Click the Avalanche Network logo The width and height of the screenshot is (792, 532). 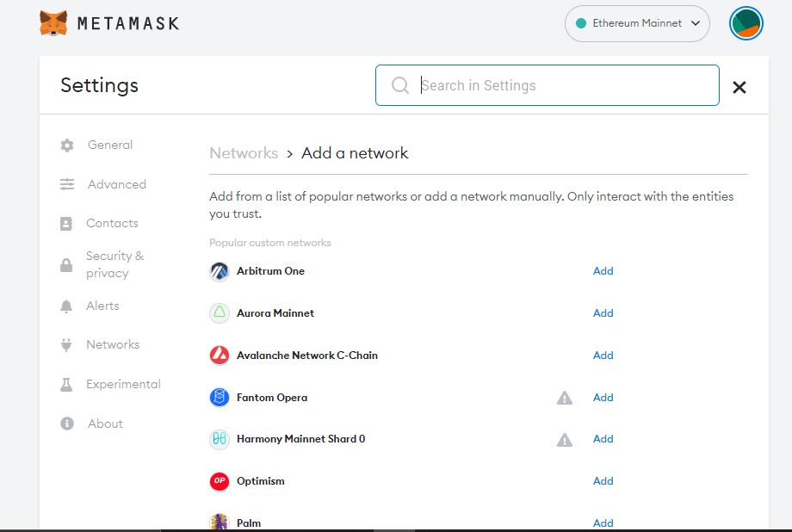pos(220,356)
